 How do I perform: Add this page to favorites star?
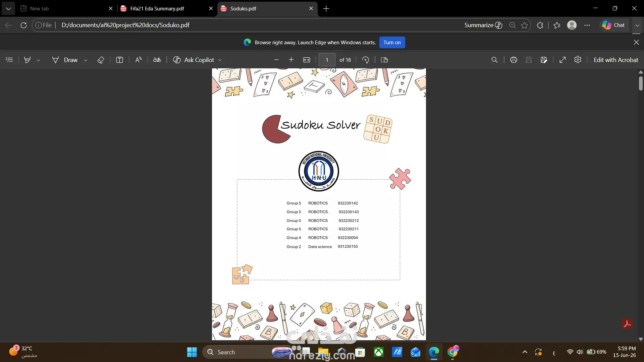pyautogui.click(x=525, y=25)
